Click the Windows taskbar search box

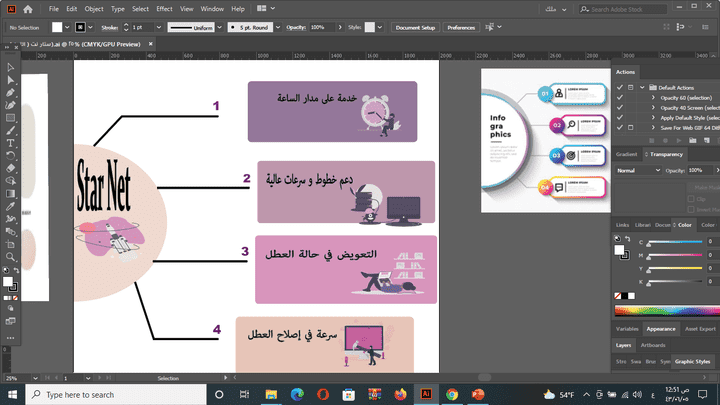pyautogui.click(x=116, y=395)
